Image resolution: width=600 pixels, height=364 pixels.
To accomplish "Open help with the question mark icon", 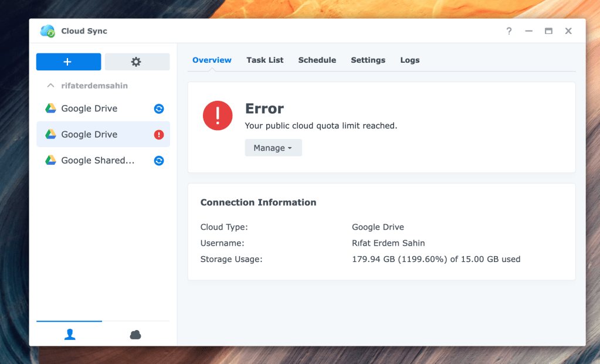I will click(509, 31).
